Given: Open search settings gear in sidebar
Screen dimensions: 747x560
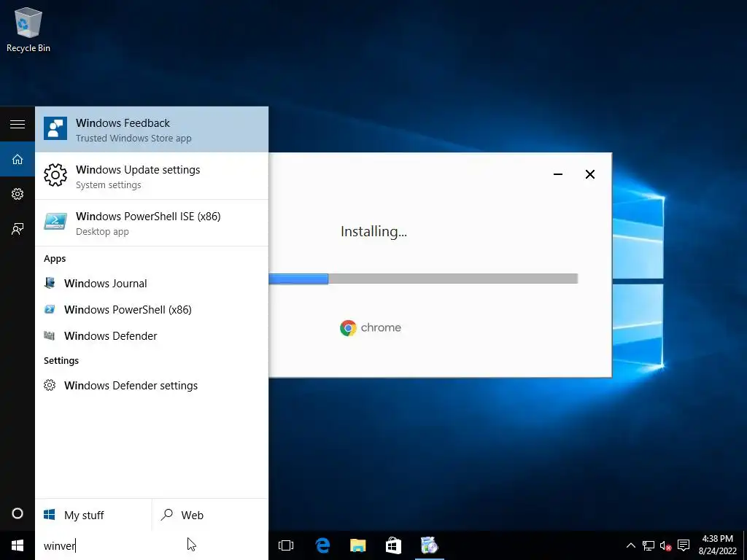Looking at the screenshot, I should pos(18,194).
